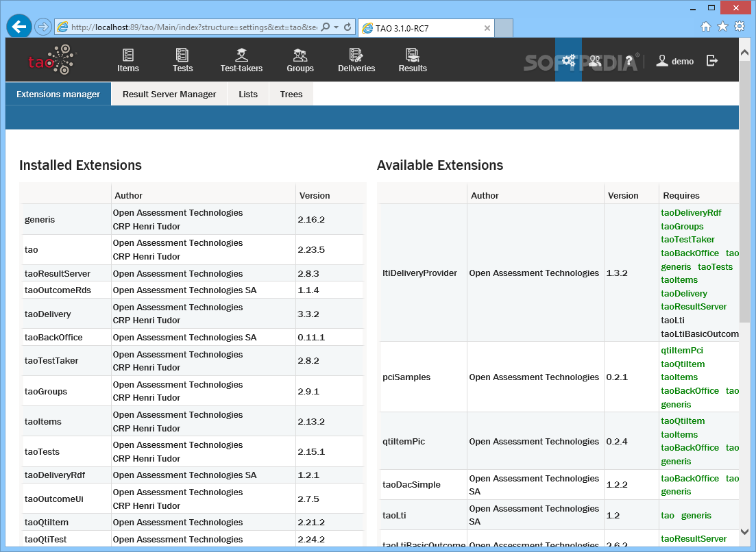Click taoLtiBasicOutcome required text

[700, 334]
